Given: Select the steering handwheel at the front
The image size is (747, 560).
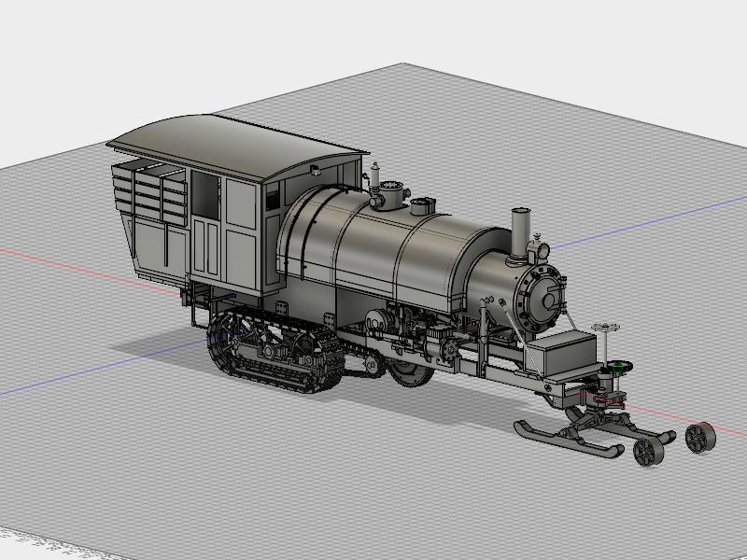Looking at the screenshot, I should pyautogui.click(x=605, y=328).
